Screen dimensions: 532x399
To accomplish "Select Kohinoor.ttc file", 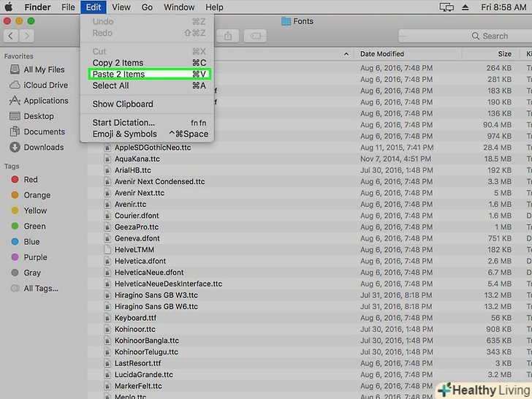I will click(x=134, y=330).
